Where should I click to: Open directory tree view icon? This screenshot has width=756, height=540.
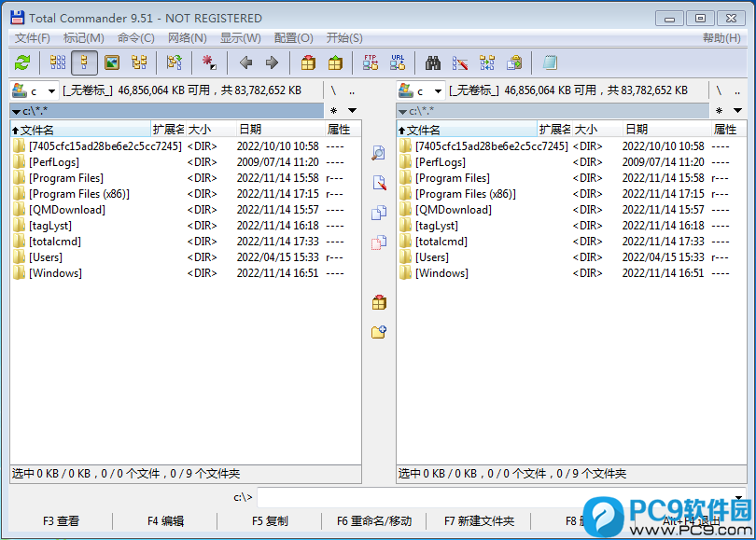tap(139, 62)
